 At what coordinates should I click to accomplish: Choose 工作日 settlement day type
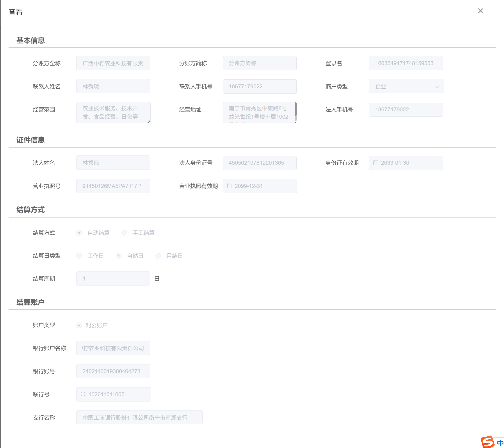(79, 256)
